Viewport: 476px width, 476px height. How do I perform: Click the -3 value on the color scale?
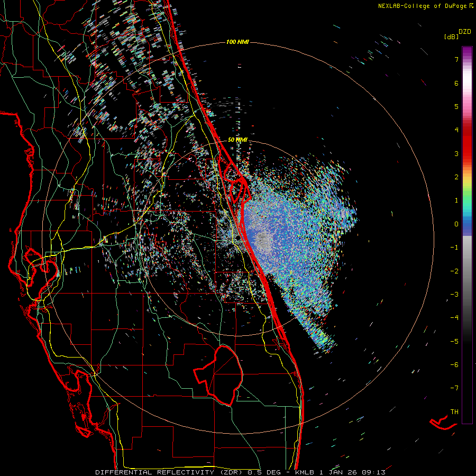(454, 295)
